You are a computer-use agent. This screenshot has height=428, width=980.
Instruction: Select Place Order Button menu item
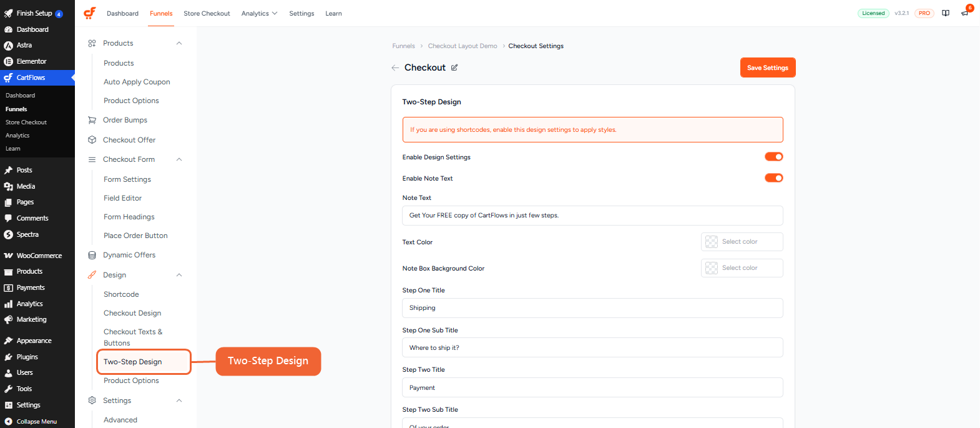point(135,236)
